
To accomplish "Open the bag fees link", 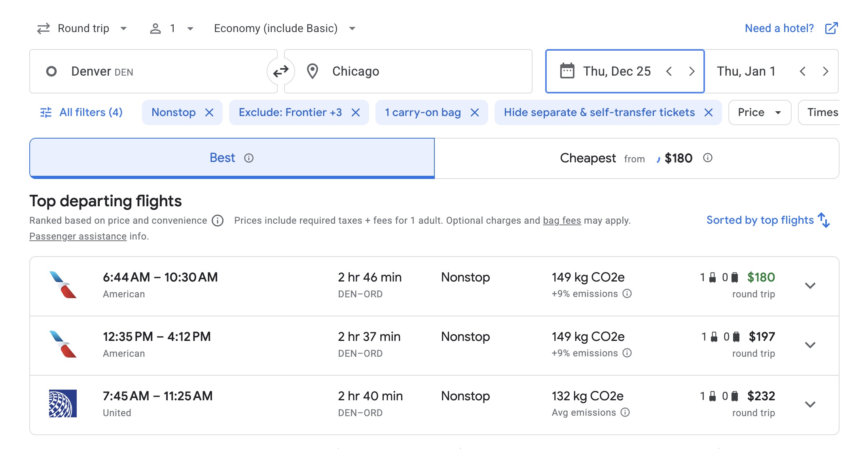I will 562,221.
